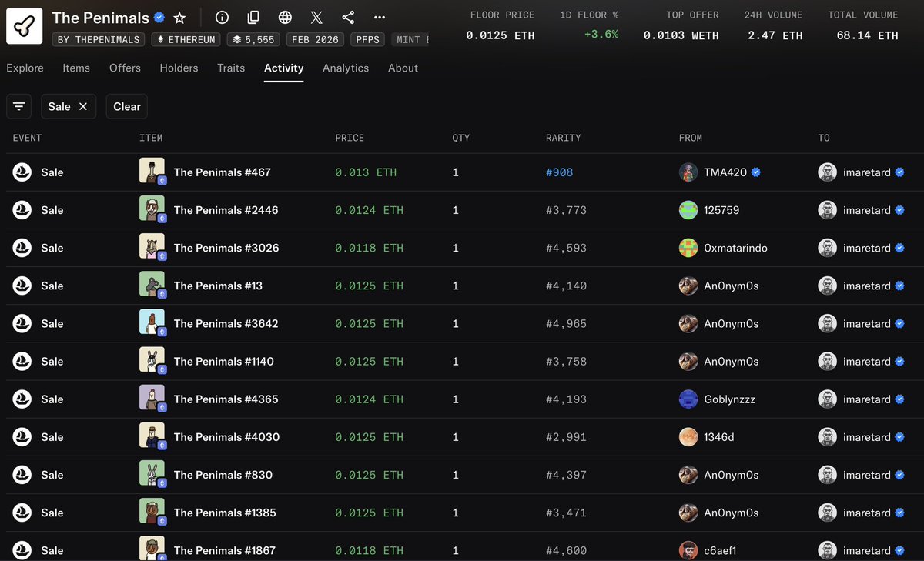Image resolution: width=924 pixels, height=561 pixels.
Task: Click 1346d avatar icon
Action: 688,437
